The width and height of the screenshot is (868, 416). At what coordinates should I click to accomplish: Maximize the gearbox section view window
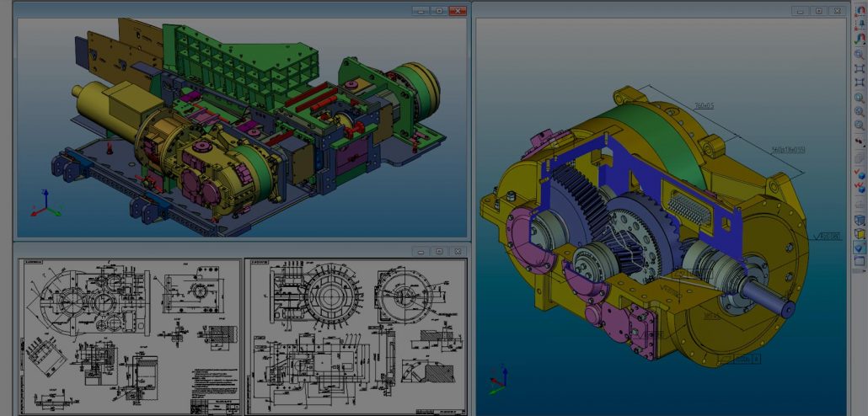tap(818, 11)
